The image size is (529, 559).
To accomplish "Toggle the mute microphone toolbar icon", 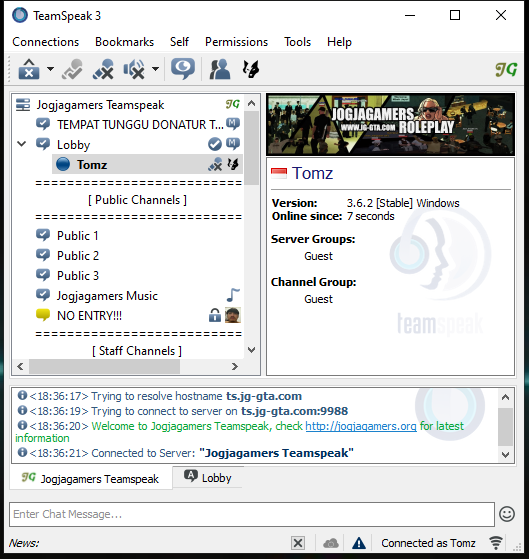I will 103,69.
